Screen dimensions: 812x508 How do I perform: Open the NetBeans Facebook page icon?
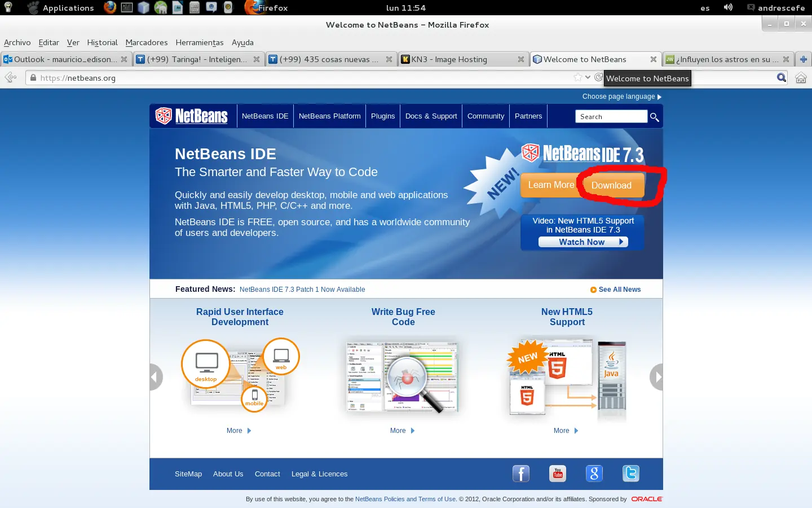(x=521, y=473)
